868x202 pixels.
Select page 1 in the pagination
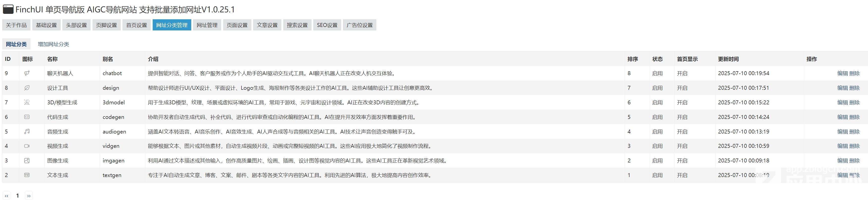click(x=18, y=196)
